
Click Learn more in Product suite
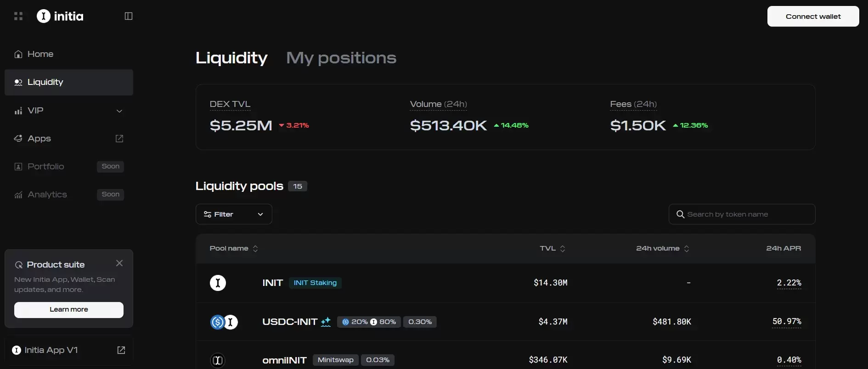pyautogui.click(x=69, y=310)
